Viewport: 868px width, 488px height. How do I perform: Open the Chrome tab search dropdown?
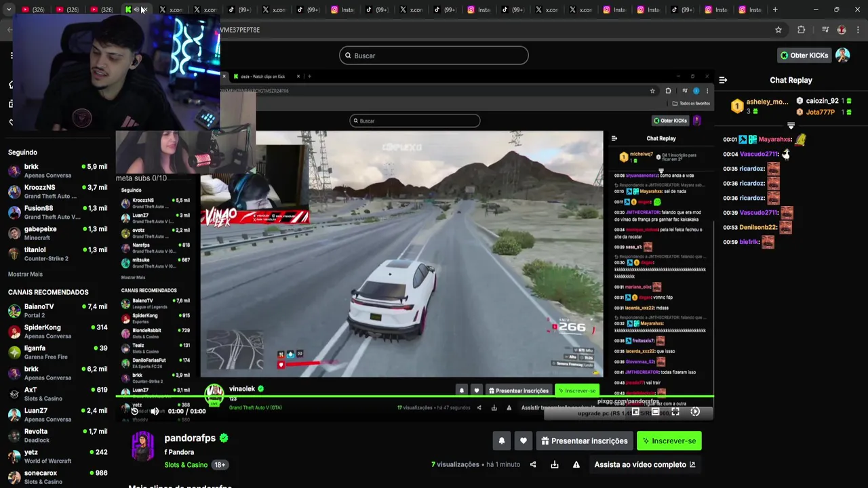9,9
